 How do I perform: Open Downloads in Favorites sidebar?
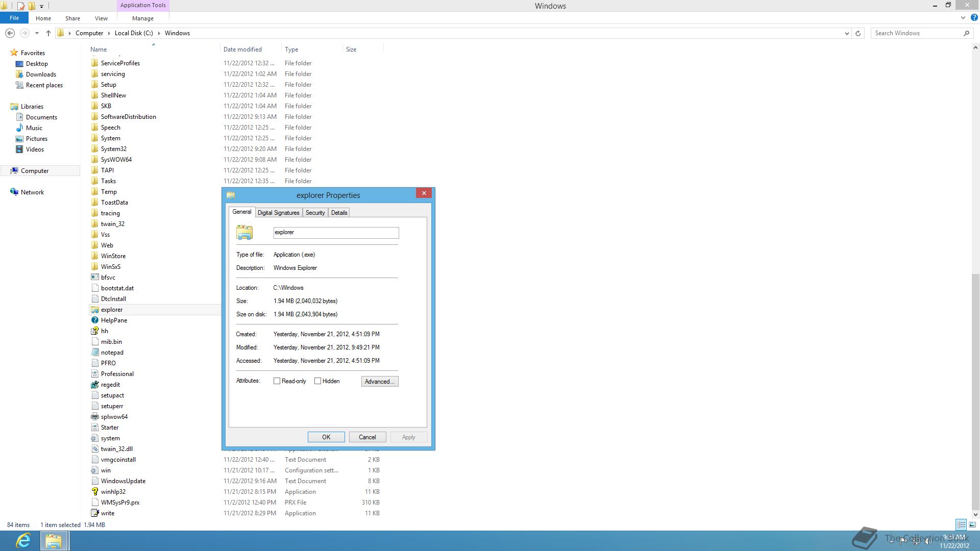[x=41, y=74]
